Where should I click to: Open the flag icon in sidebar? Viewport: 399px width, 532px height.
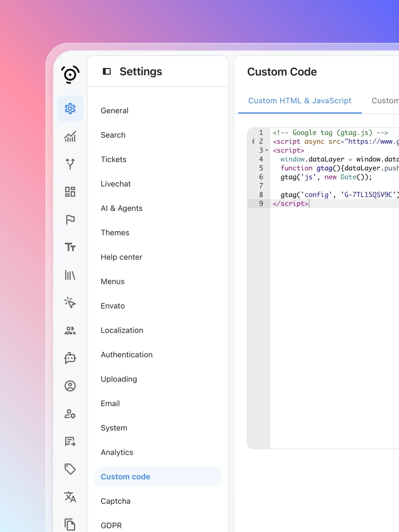[x=70, y=220]
